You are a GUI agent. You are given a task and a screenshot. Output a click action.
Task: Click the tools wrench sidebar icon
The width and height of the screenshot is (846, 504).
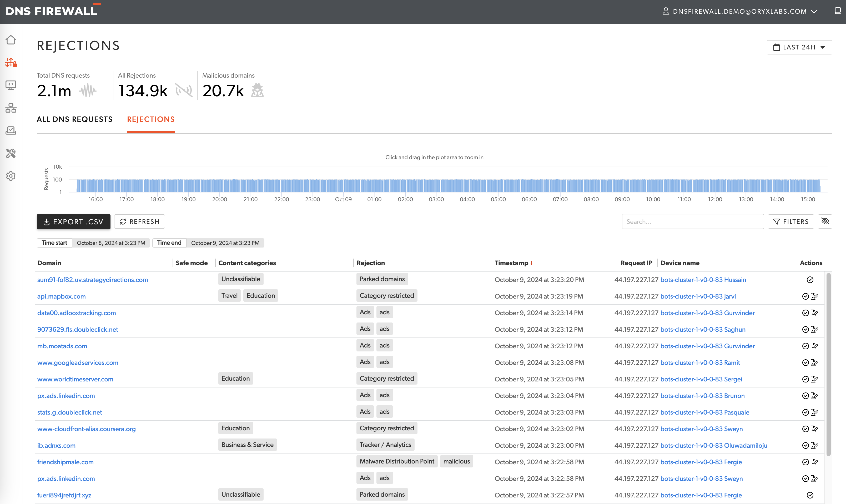[x=11, y=154]
